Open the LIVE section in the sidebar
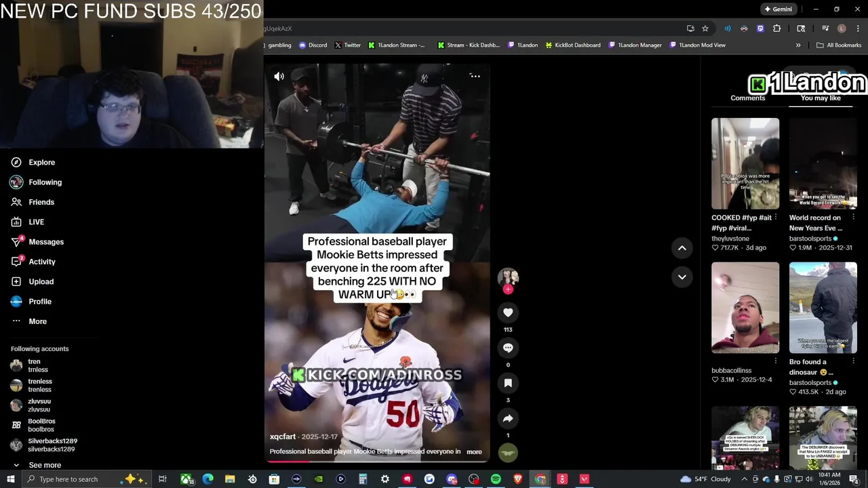Image resolution: width=868 pixels, height=488 pixels. 36,222
